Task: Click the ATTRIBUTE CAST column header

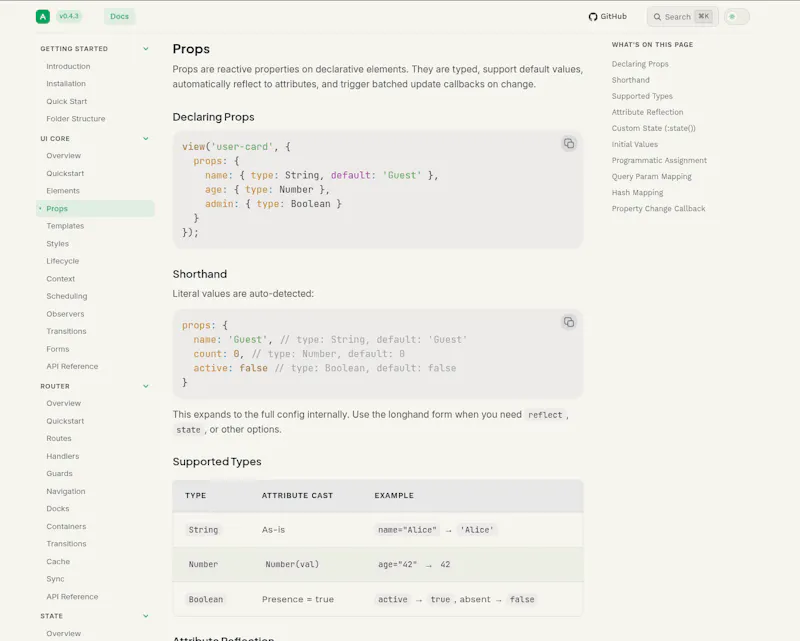Action: (x=297, y=496)
